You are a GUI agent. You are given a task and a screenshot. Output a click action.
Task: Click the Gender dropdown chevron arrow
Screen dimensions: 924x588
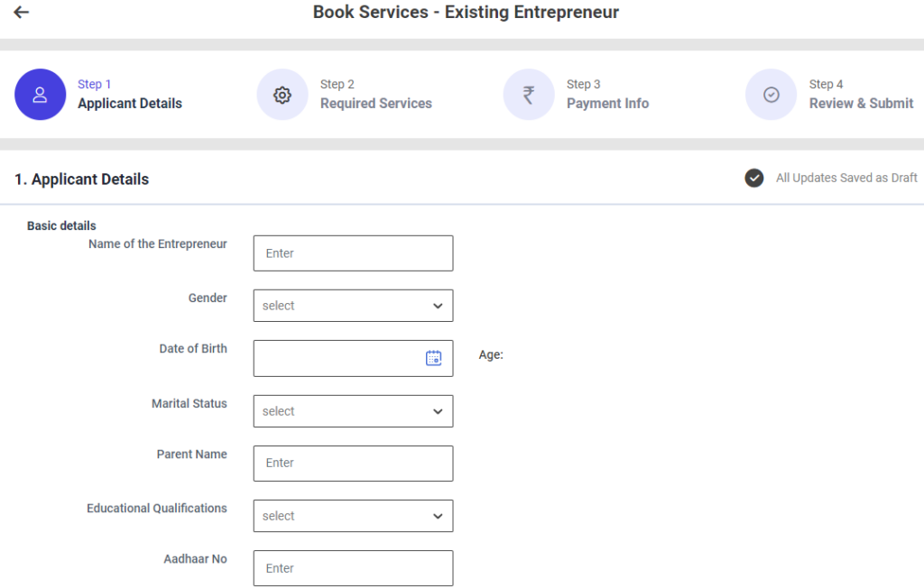pyautogui.click(x=438, y=306)
